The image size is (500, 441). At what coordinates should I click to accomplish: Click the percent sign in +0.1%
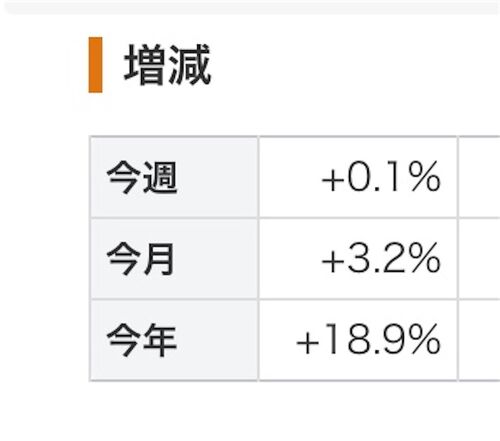tap(426, 177)
